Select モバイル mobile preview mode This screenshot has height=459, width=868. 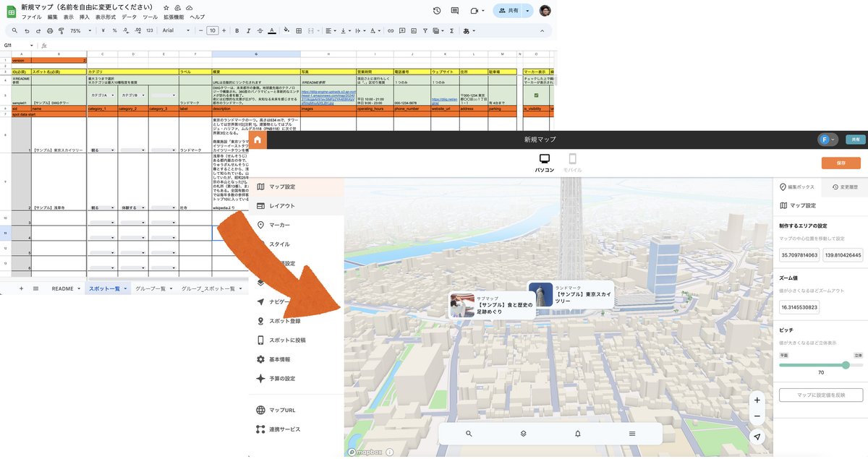[572, 163]
